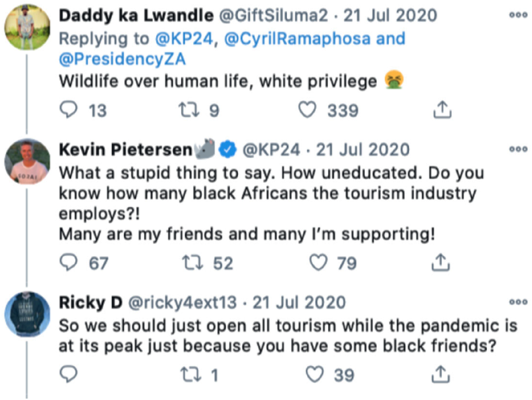Open the @KP24 mention link
Screen dimensions: 532x400
[184, 39]
